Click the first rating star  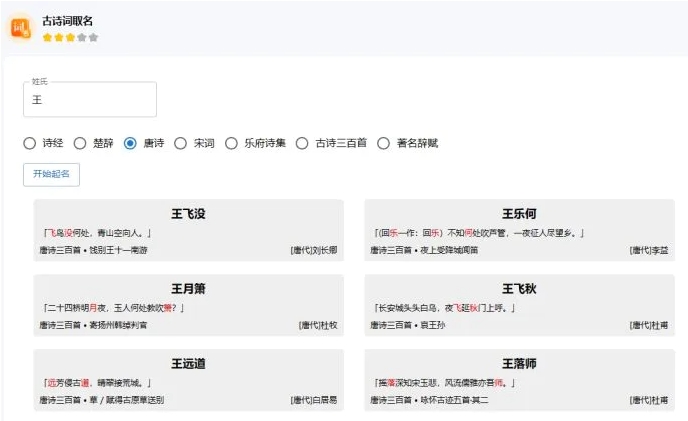click(x=47, y=37)
